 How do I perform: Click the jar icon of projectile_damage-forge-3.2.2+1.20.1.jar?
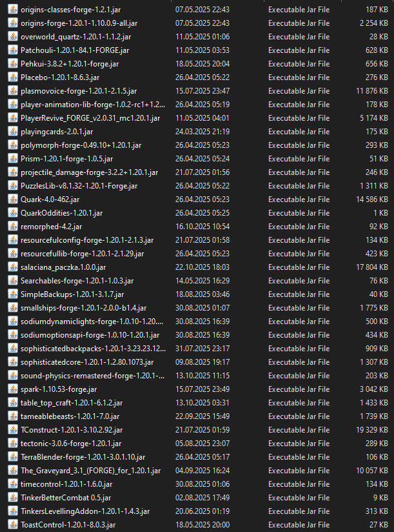(12, 172)
